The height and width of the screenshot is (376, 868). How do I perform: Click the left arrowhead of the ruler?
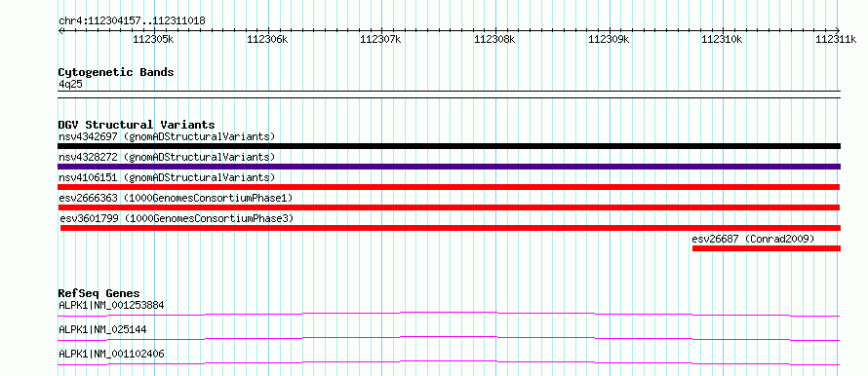[60, 30]
